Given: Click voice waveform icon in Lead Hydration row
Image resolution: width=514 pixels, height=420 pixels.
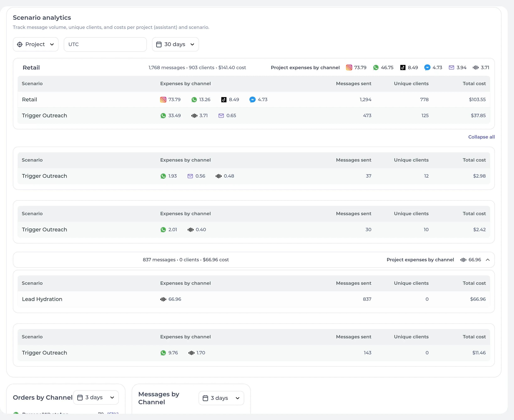Looking at the screenshot, I should (x=163, y=299).
